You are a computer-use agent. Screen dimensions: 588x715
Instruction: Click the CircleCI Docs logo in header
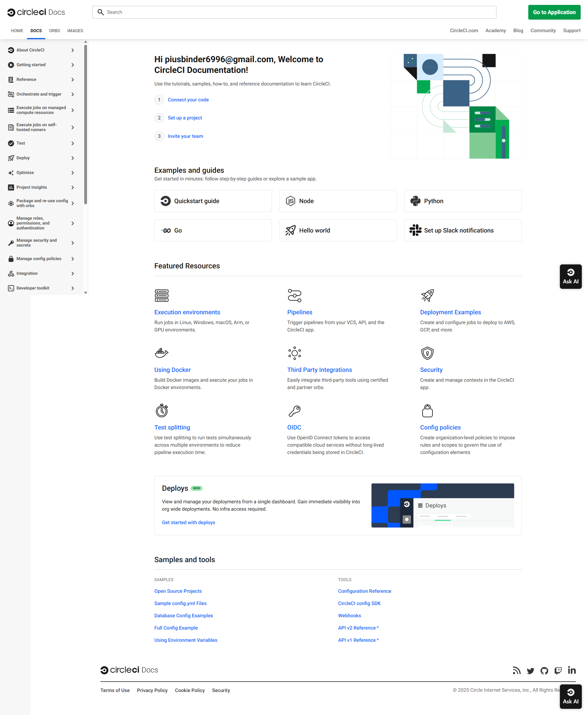[x=36, y=12]
